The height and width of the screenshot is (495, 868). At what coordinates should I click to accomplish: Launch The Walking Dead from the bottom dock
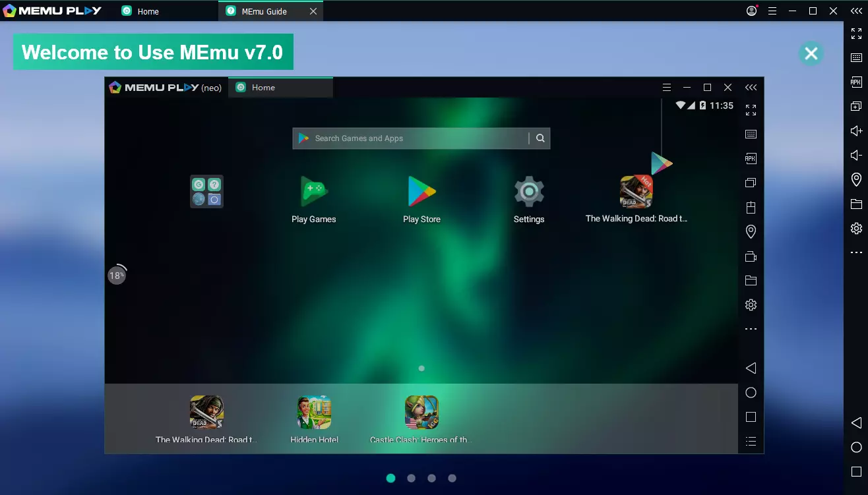tap(206, 419)
